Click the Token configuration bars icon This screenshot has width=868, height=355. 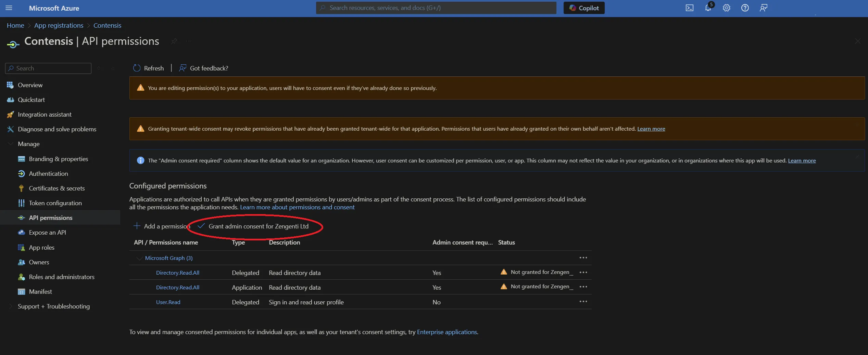coord(21,203)
